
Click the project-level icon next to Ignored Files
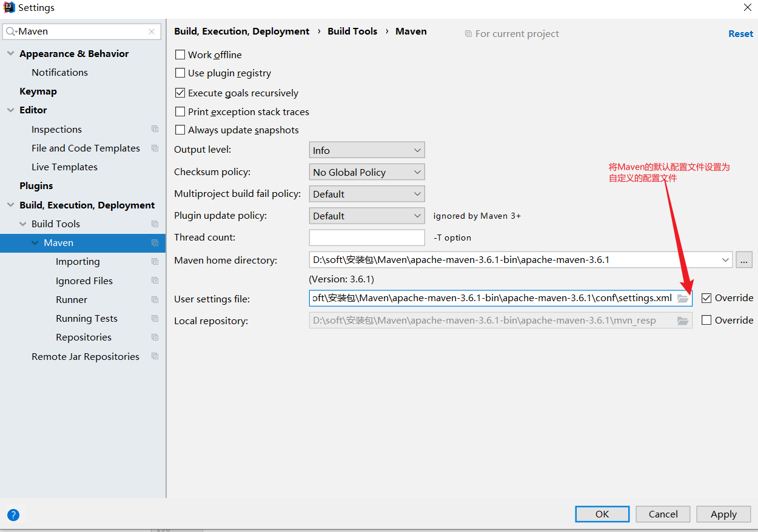(155, 281)
